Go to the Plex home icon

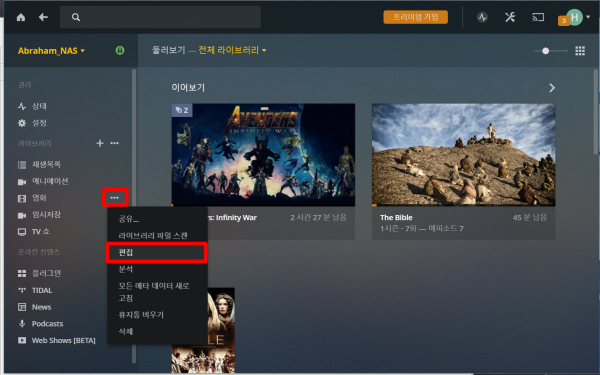tap(21, 17)
